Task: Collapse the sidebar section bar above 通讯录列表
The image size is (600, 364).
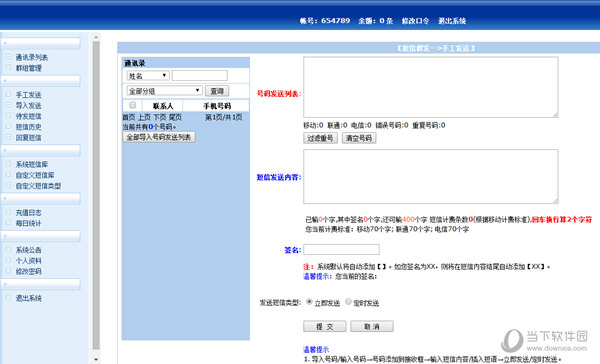Action: tap(41, 43)
